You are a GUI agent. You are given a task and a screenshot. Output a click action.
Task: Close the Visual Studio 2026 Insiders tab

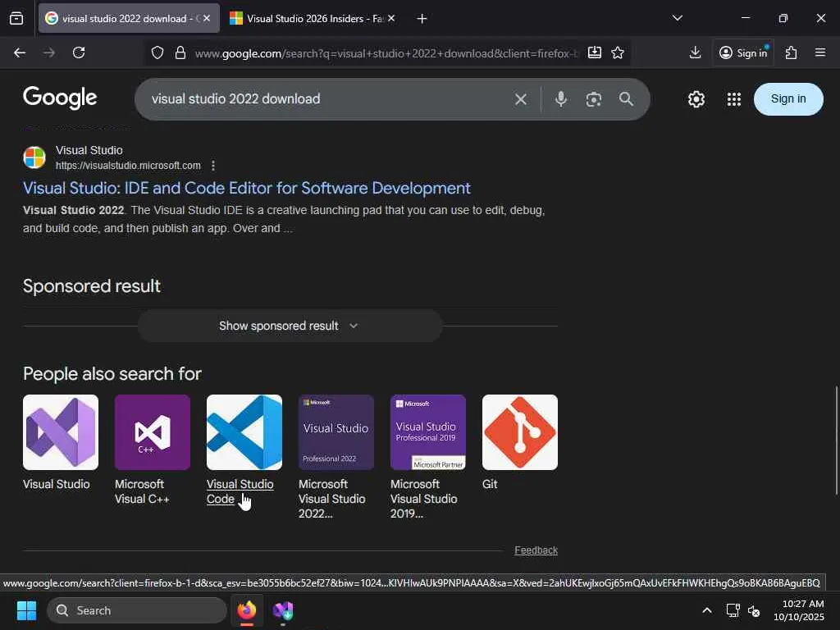tap(391, 18)
